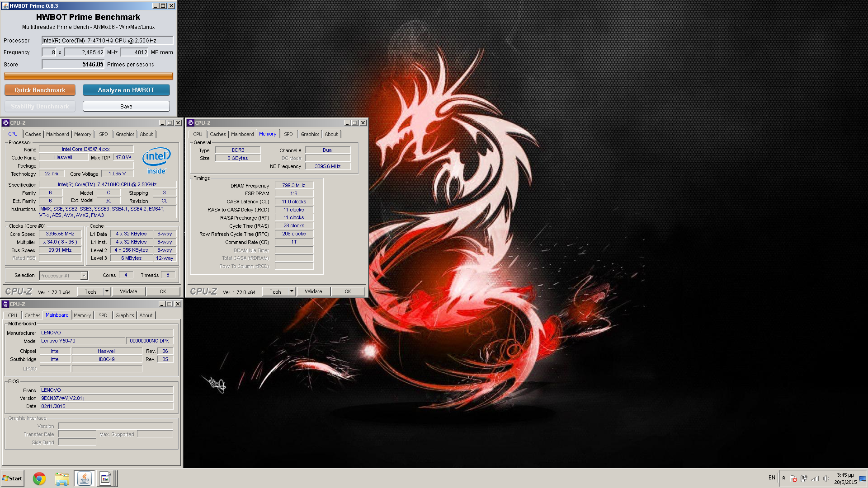
Task: Open Google Chrome from the taskbar
Action: pos(39,479)
